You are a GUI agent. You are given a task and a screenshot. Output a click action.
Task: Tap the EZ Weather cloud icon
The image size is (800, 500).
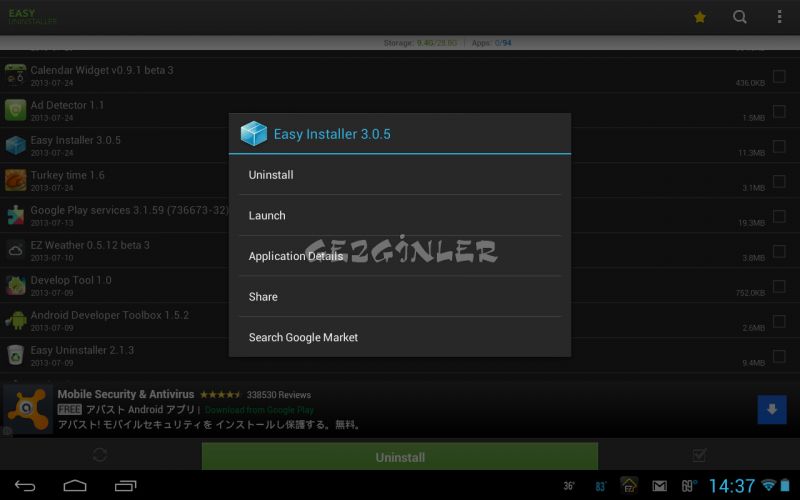(15, 250)
